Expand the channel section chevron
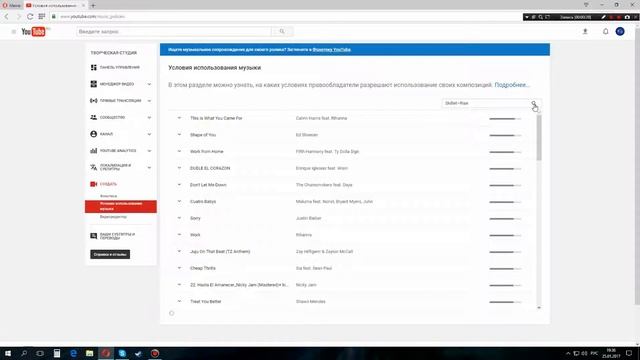The image size is (640, 360). coord(149,134)
